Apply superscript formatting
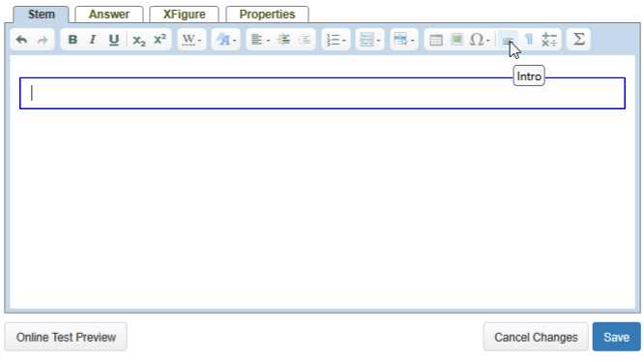 tap(160, 40)
